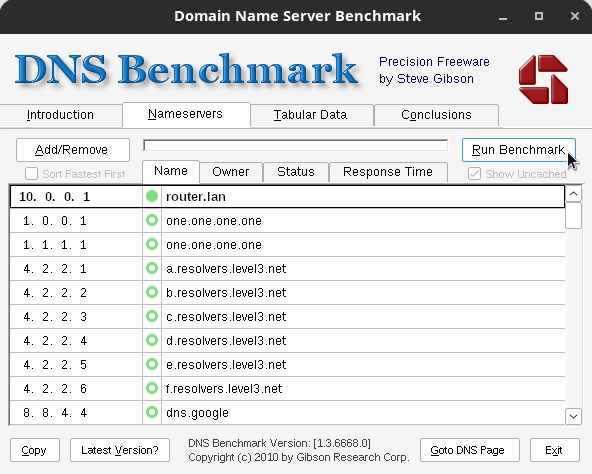The height and width of the screenshot is (474, 592).
Task: Click the Add/Remove button
Action: (72, 150)
